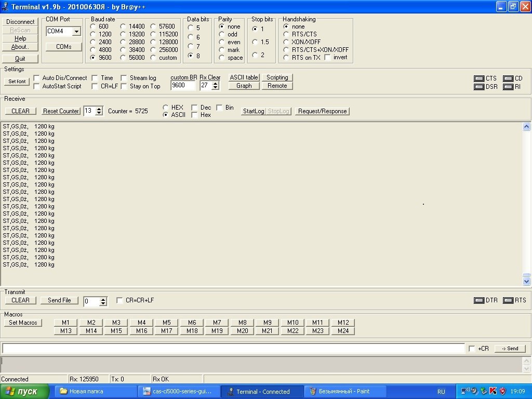Viewport: 532px width, 399px height.
Task: Click the transmit text input field
Action: [234, 348]
